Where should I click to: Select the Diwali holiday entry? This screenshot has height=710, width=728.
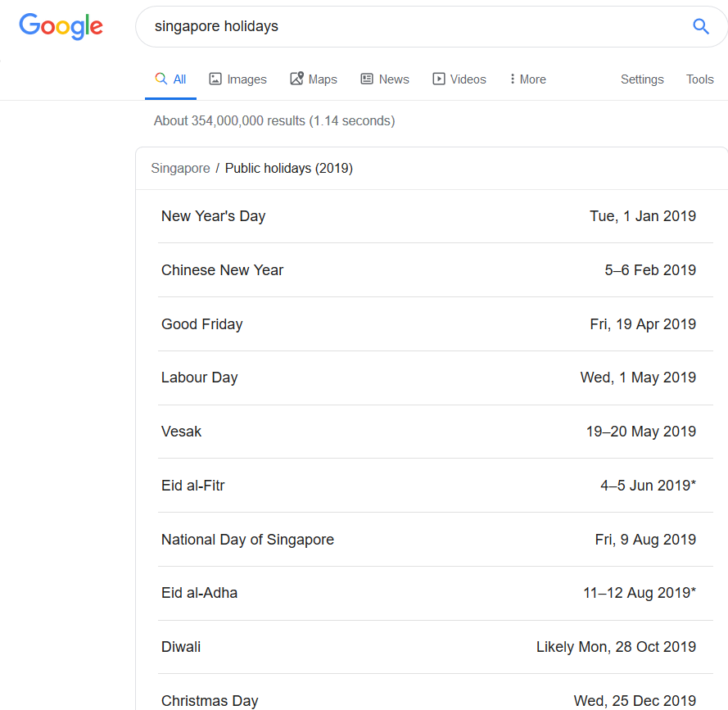436,647
